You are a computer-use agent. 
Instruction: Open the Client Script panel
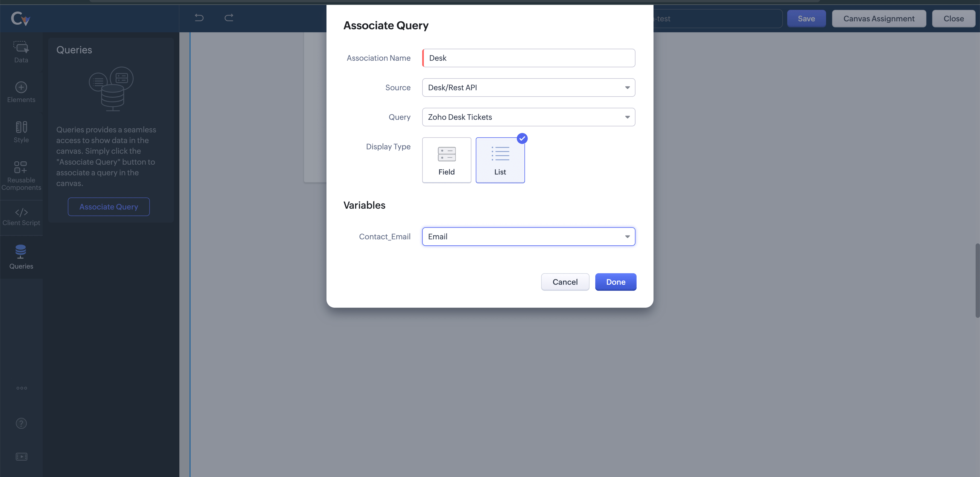[x=21, y=217]
